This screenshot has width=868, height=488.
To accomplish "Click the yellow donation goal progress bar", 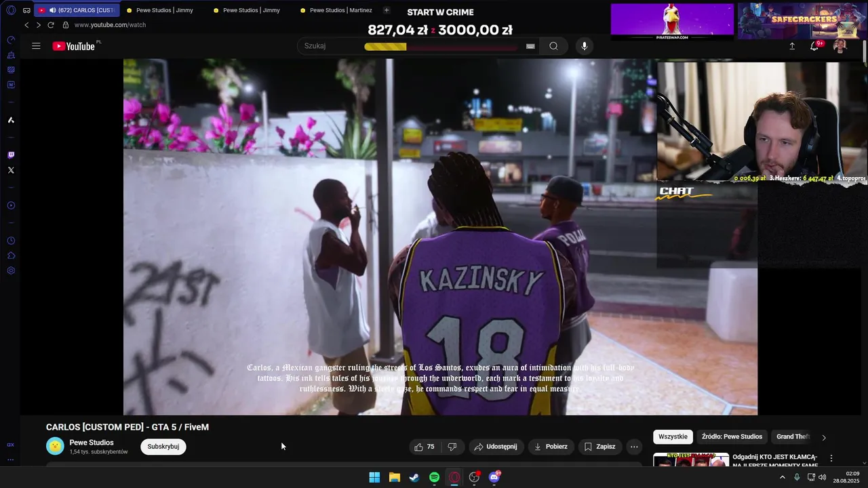I will 441,47.
